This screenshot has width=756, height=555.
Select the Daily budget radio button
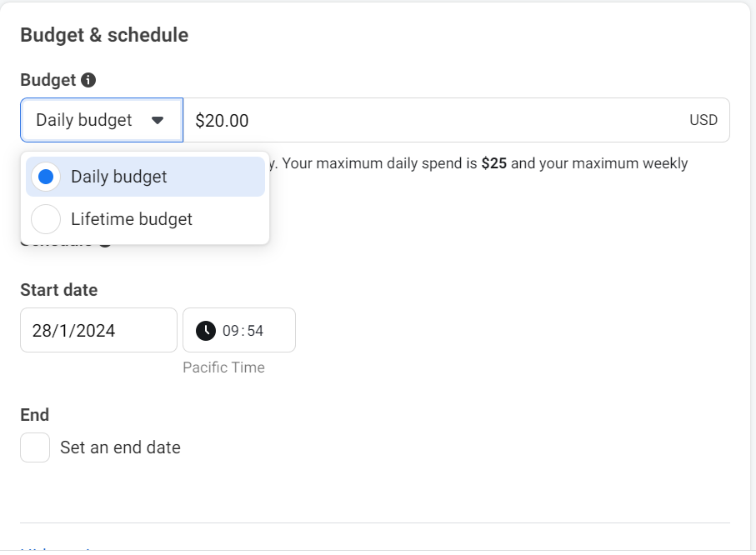point(46,177)
